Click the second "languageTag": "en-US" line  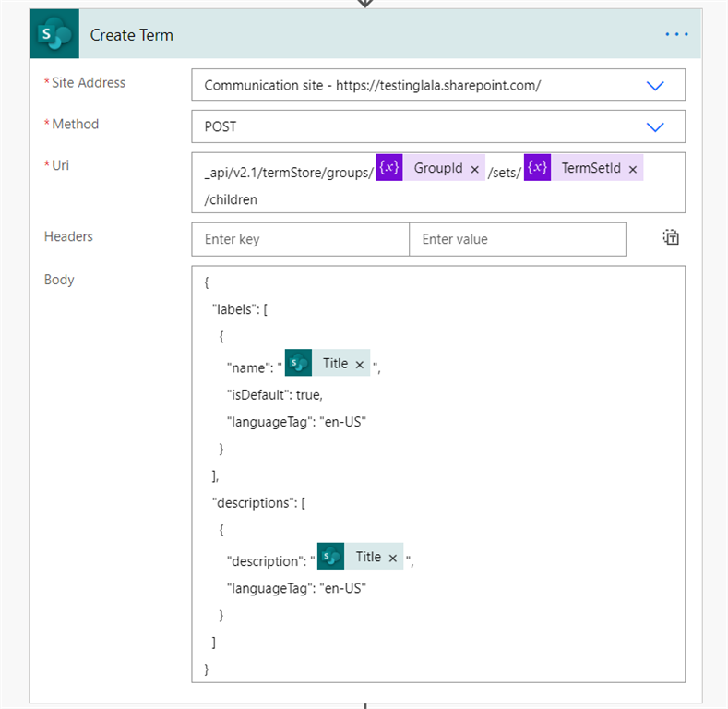click(x=296, y=588)
